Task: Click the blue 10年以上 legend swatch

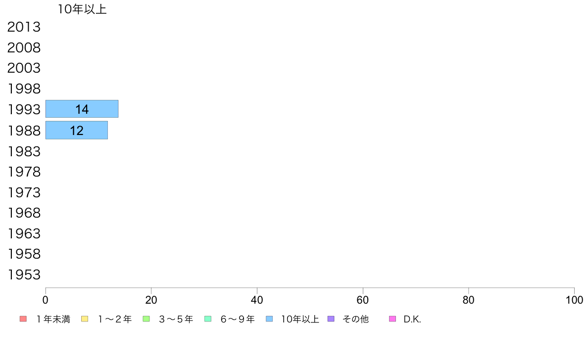Action: pos(269,319)
